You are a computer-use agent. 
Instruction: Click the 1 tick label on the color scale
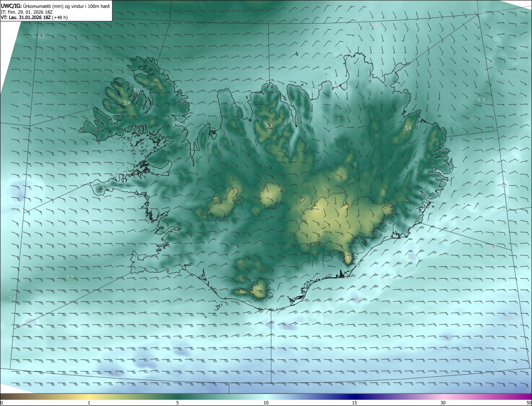coord(89,403)
